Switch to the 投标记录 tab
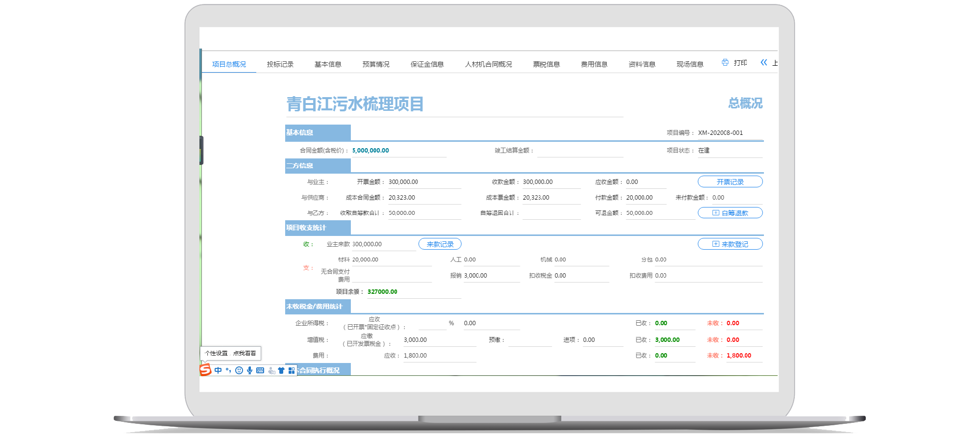This screenshot has width=980, height=440. pyautogui.click(x=280, y=64)
